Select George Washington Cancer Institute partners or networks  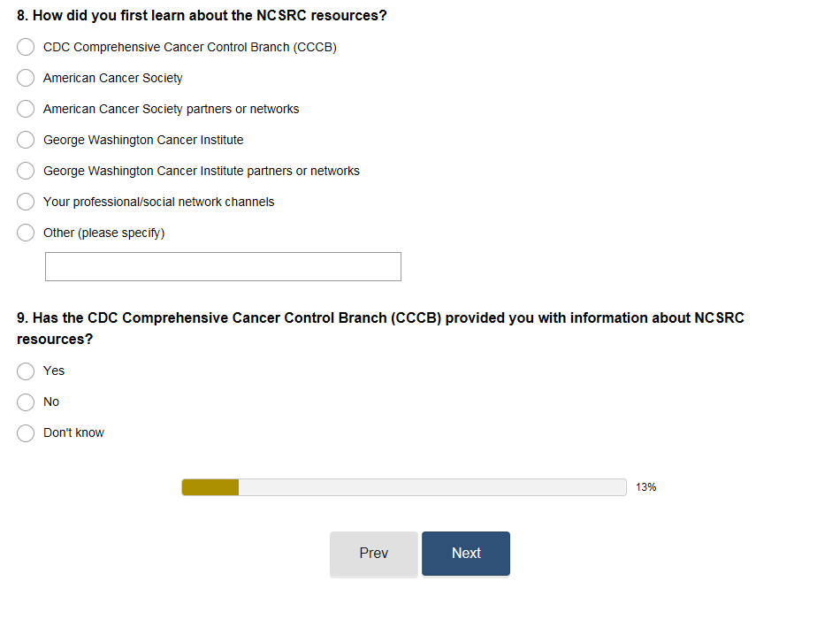(x=27, y=171)
